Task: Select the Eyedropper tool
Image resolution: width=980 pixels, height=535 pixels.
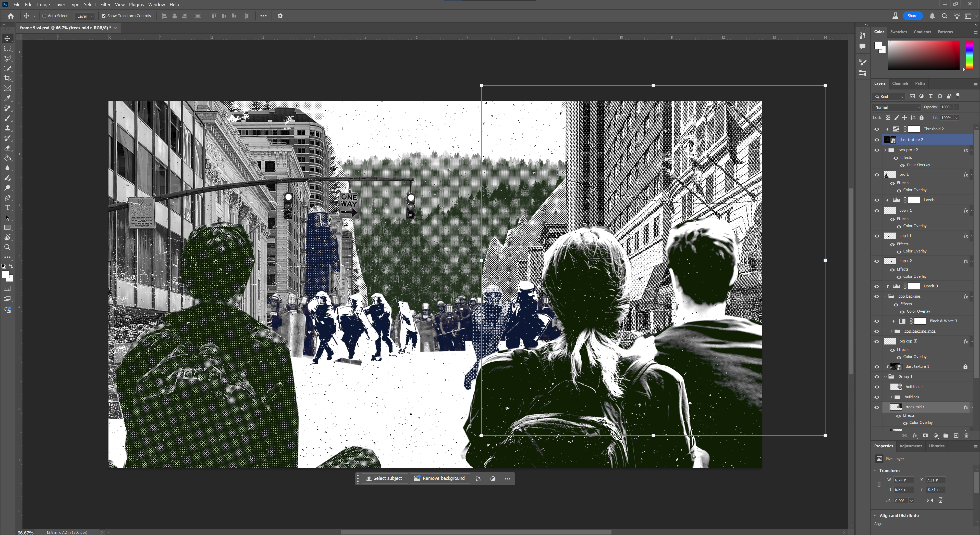Action: coord(7,98)
